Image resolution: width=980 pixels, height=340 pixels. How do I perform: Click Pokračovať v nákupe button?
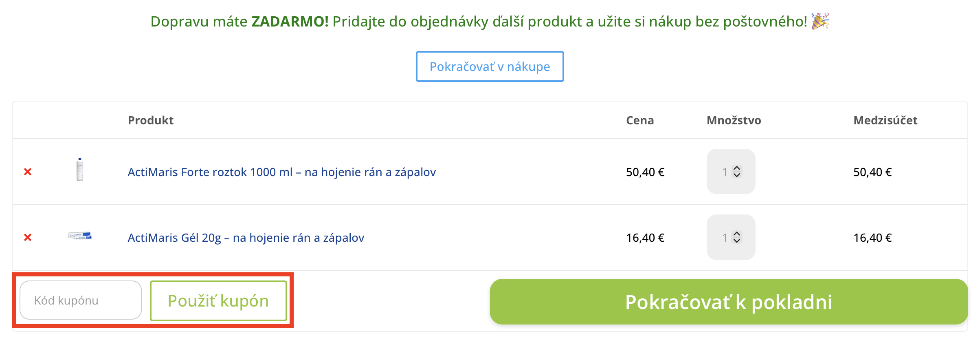click(x=490, y=66)
